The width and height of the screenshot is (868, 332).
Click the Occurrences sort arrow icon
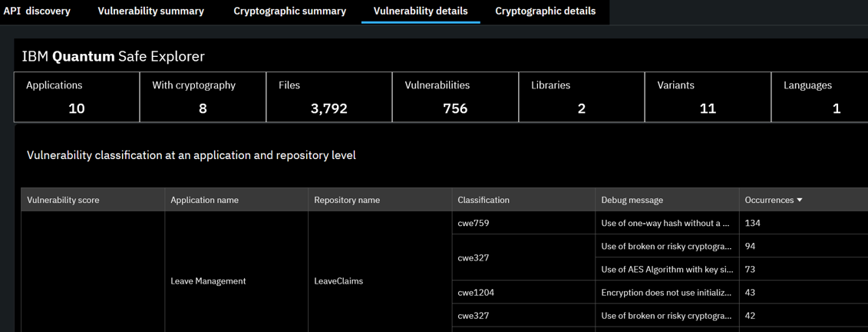[x=800, y=201]
